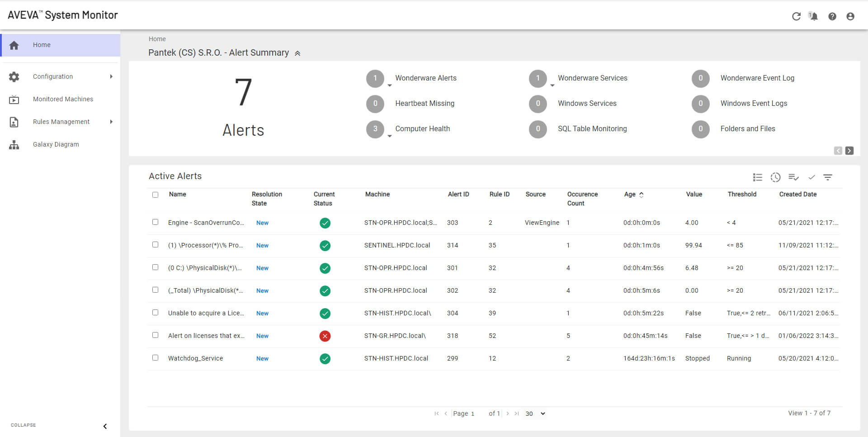Click the Computer Health count badge
The image size is (868, 437).
coord(375,129)
